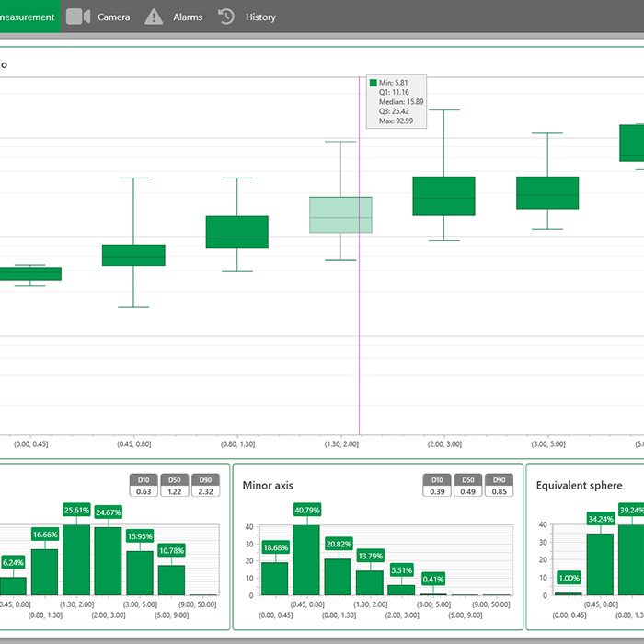Click the 25.61% histogram bar
The image size is (644, 644).
76,560
